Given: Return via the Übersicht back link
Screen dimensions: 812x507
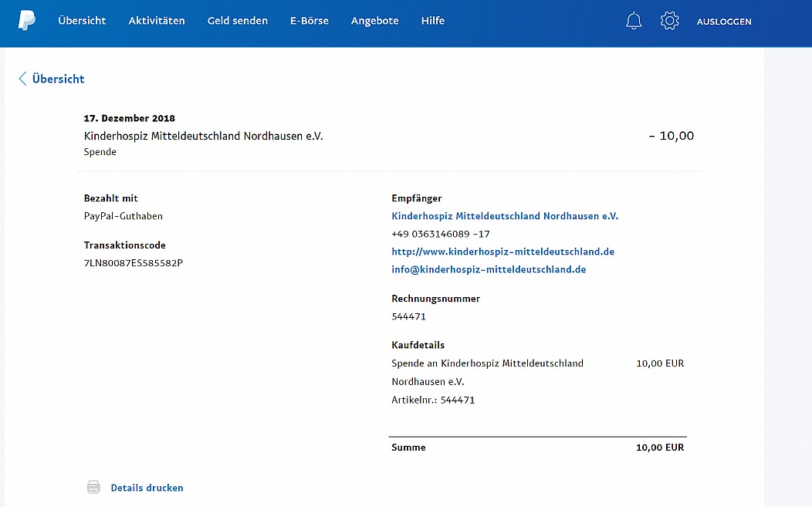Looking at the screenshot, I should click(58, 79).
